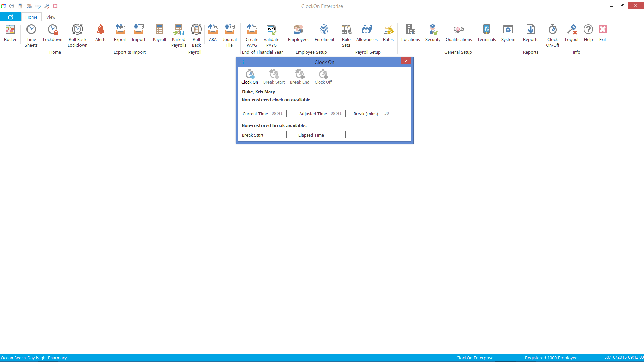The width and height of the screenshot is (644, 362).
Task: Open Enrolment fingerprint icon
Action: click(x=324, y=33)
